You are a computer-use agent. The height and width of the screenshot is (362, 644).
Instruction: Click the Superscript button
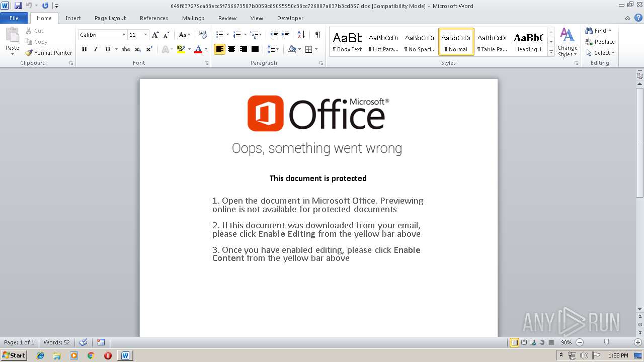click(x=149, y=49)
